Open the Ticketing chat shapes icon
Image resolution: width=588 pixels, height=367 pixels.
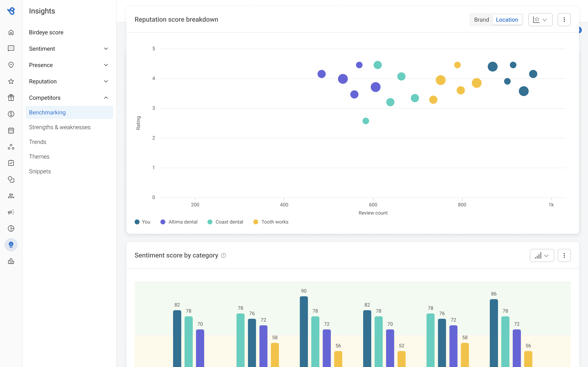tap(11, 179)
